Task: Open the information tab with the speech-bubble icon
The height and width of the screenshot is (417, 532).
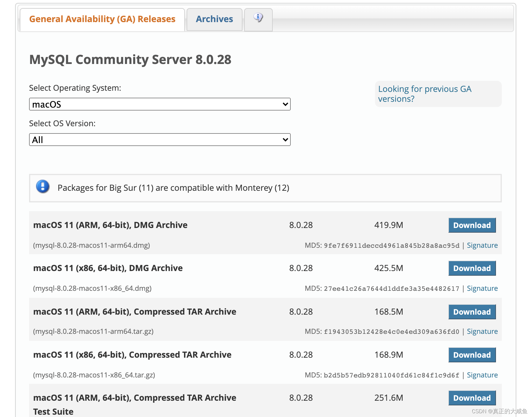Action: pyautogui.click(x=258, y=19)
